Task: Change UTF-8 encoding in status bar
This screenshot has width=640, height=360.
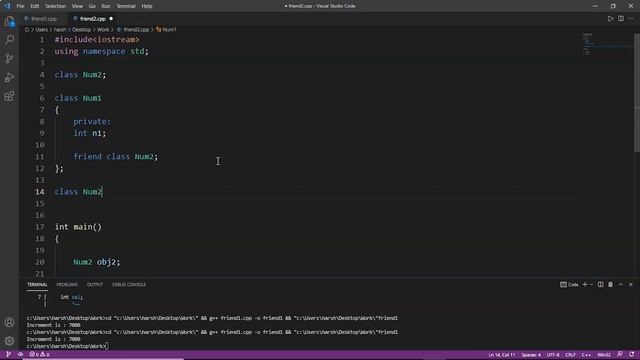Action: [x=553, y=355]
